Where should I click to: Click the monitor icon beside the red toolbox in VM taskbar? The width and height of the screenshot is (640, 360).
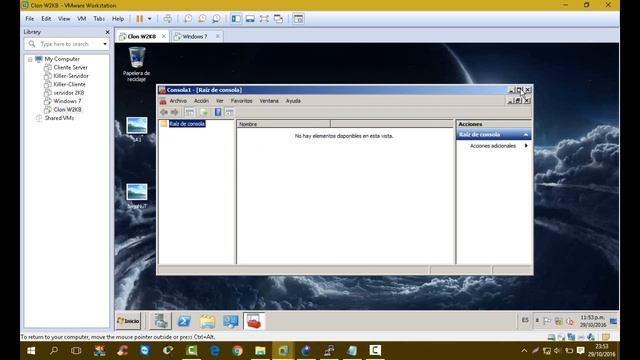(231, 321)
